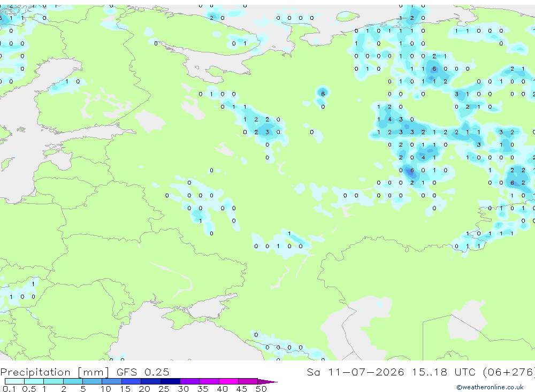The width and height of the screenshot is (535, 392).
Task: Select the legend swatch between 10 and 15
Action: click(112, 381)
